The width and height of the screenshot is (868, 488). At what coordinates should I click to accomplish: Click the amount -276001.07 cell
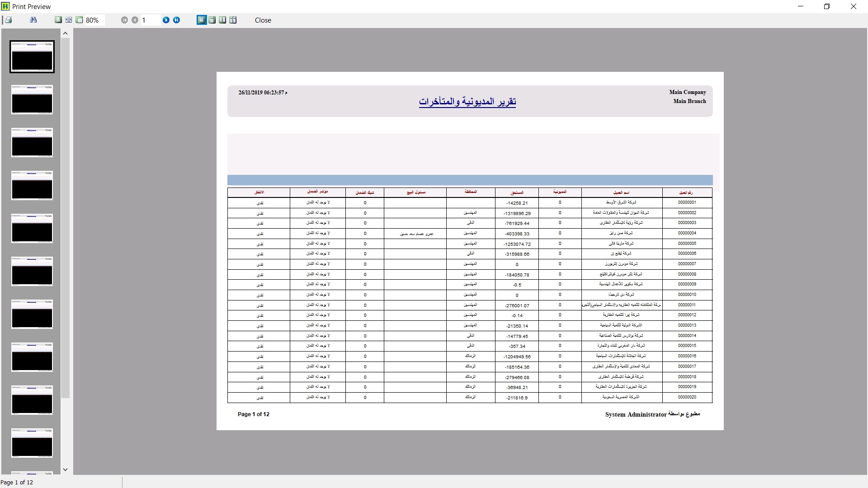pos(517,306)
